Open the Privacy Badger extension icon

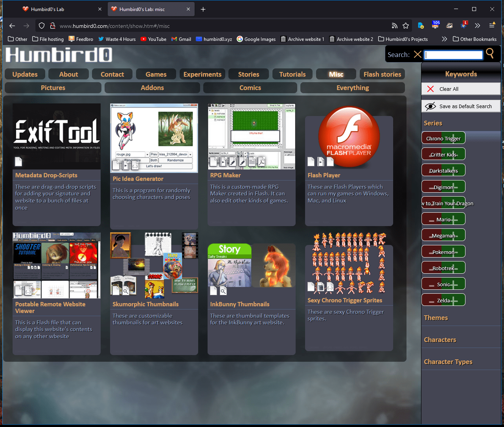coord(449,26)
